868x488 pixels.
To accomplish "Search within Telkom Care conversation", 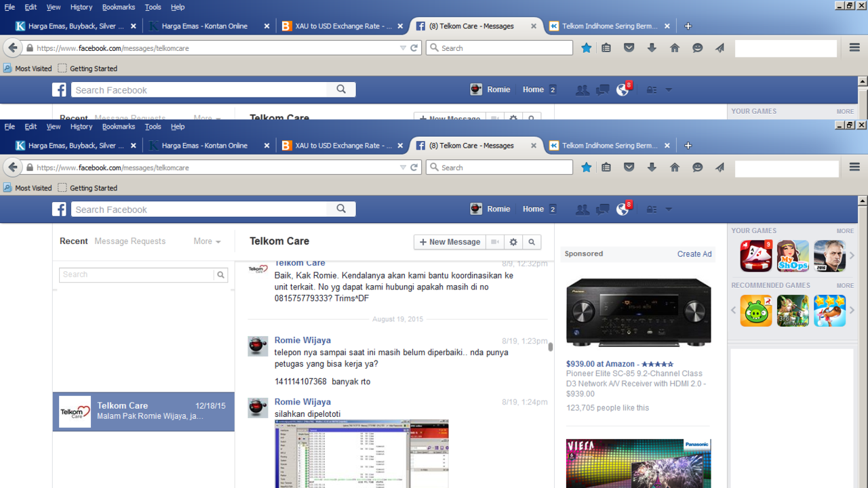I will point(532,242).
